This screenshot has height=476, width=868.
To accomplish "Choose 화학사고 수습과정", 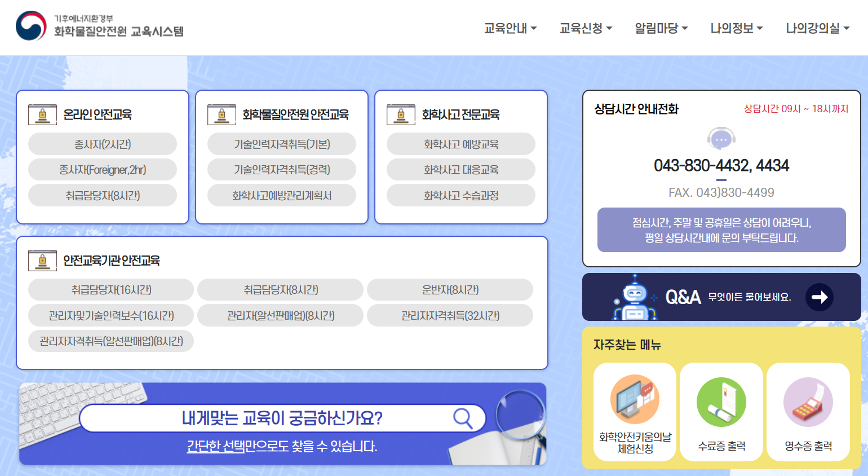I will coord(461,195).
